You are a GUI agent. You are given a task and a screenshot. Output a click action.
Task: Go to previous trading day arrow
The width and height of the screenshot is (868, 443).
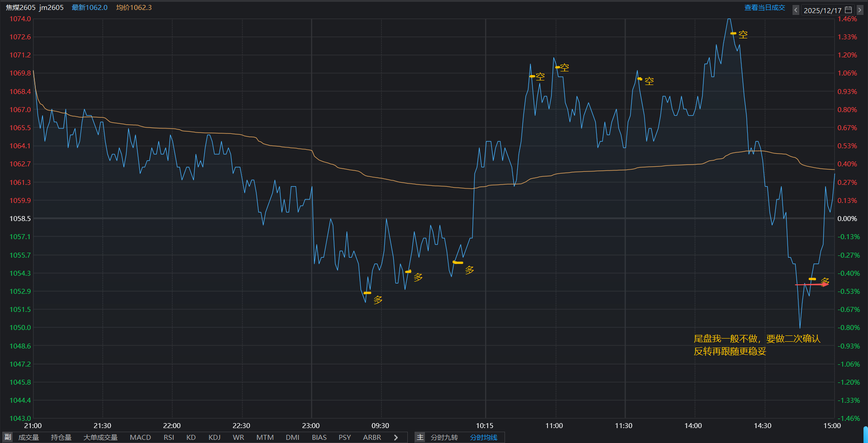(x=796, y=10)
